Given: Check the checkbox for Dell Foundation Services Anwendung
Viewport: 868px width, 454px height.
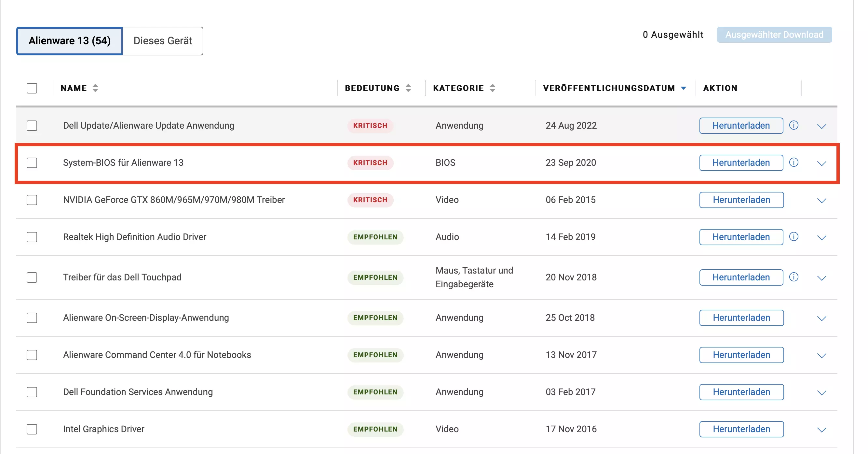Looking at the screenshot, I should pos(32,392).
